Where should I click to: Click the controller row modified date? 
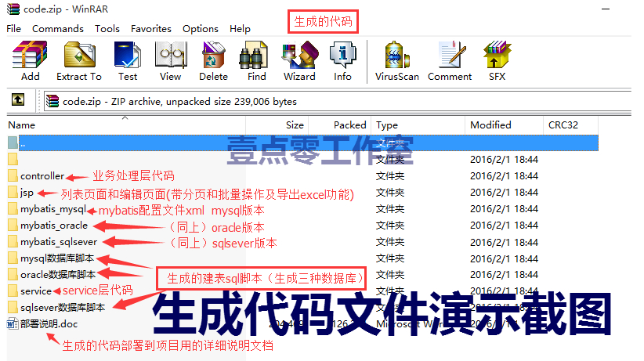[x=504, y=175]
